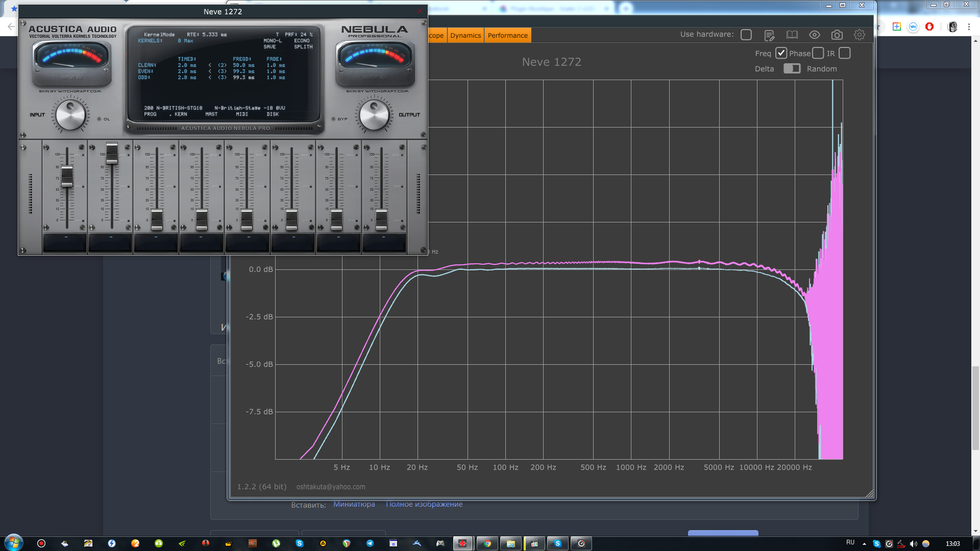
Task: Uncheck the Freq checkbox
Action: pos(781,53)
